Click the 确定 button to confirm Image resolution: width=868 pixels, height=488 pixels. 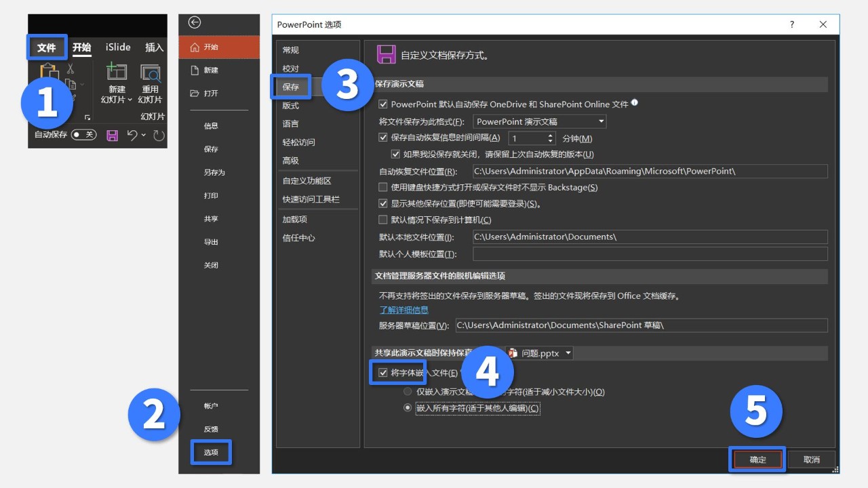pyautogui.click(x=757, y=459)
